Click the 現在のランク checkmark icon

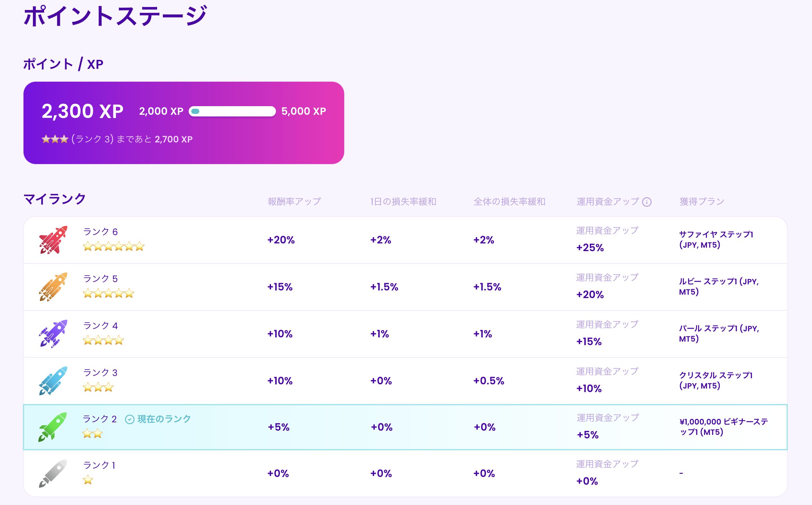tap(129, 419)
